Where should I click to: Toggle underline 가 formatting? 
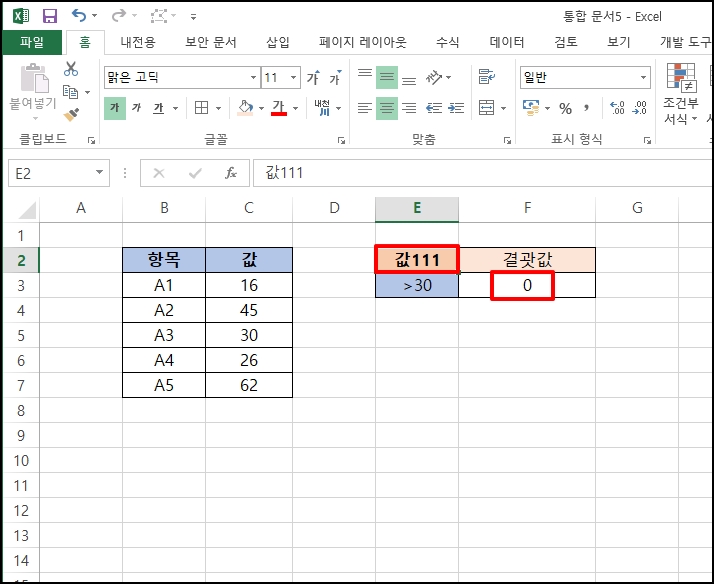[x=158, y=108]
